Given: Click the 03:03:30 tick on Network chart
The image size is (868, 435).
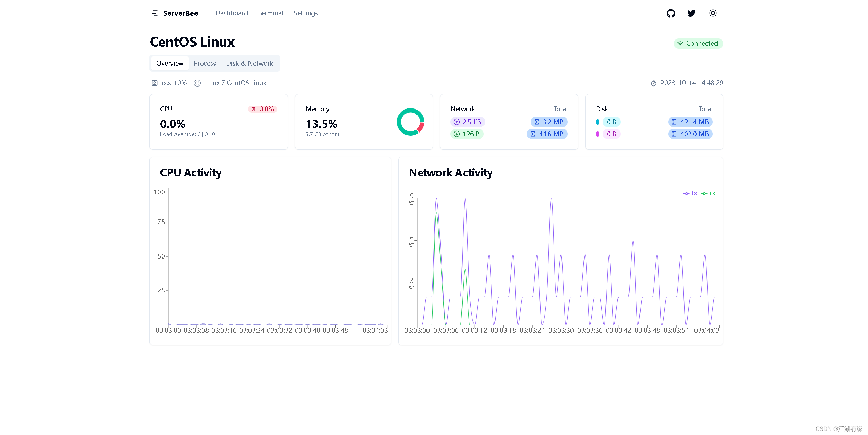Looking at the screenshot, I should 561,330.
